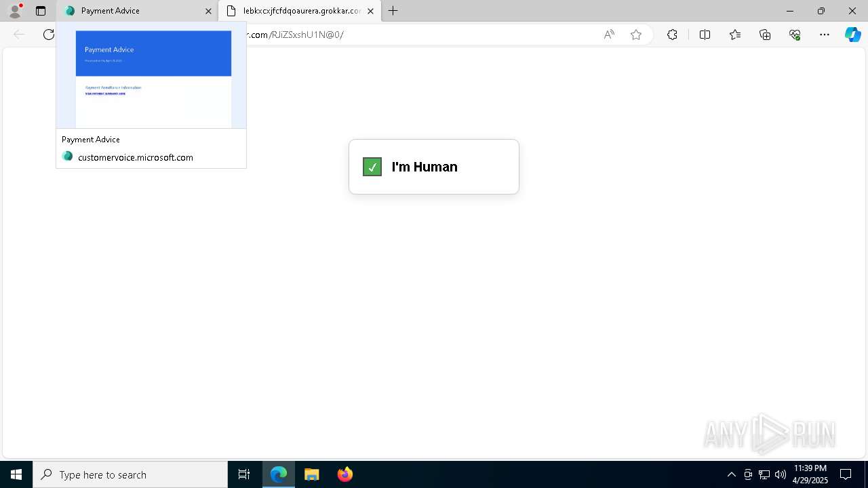Viewport: 868px width, 488px height.
Task: Click the taskbar search box
Action: [x=130, y=474]
